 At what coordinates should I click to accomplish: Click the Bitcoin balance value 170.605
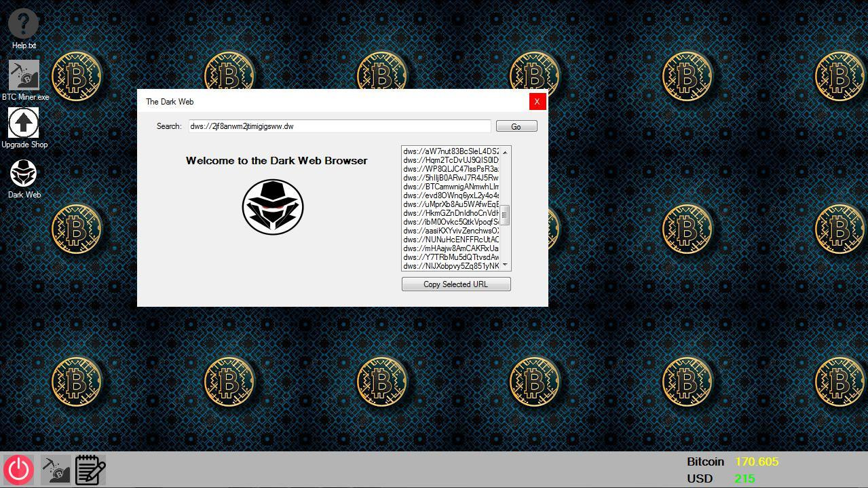pos(757,462)
